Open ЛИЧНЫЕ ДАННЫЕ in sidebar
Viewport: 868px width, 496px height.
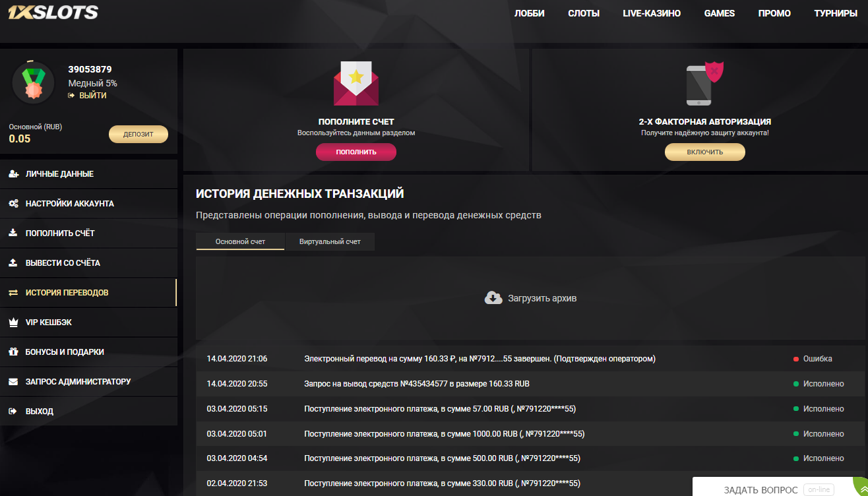pyautogui.click(x=89, y=174)
